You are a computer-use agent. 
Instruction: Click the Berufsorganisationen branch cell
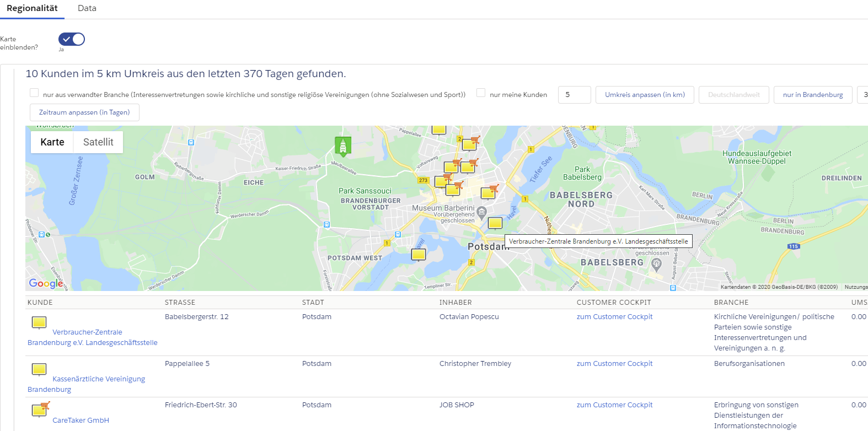[749, 364]
